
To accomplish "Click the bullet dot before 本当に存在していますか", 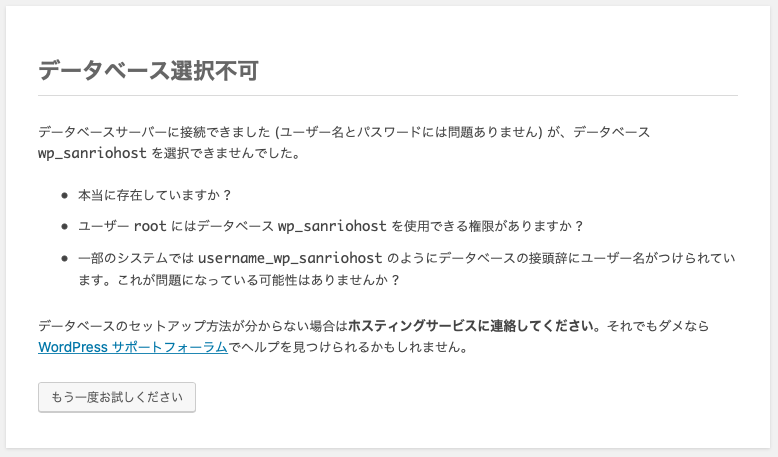I will pos(65,196).
